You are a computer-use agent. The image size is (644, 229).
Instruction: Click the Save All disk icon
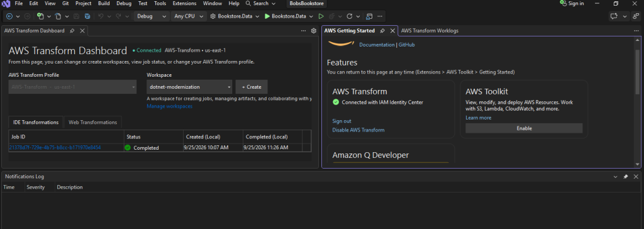click(87, 16)
